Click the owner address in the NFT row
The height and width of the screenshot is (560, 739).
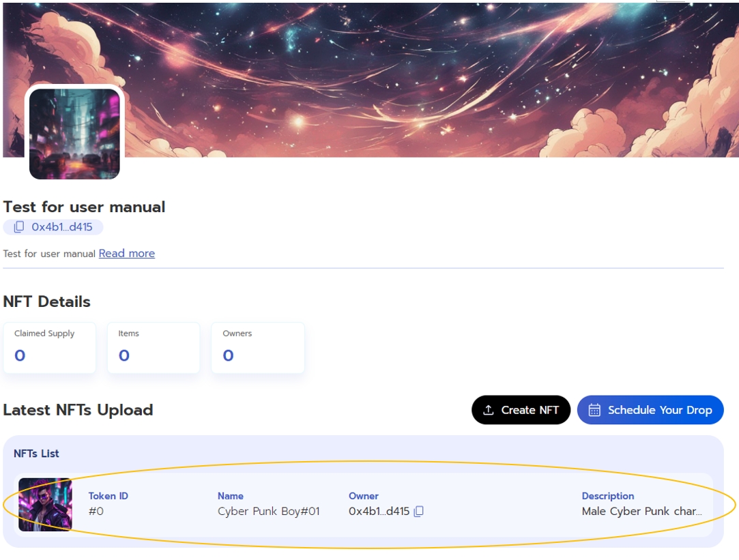coord(379,511)
